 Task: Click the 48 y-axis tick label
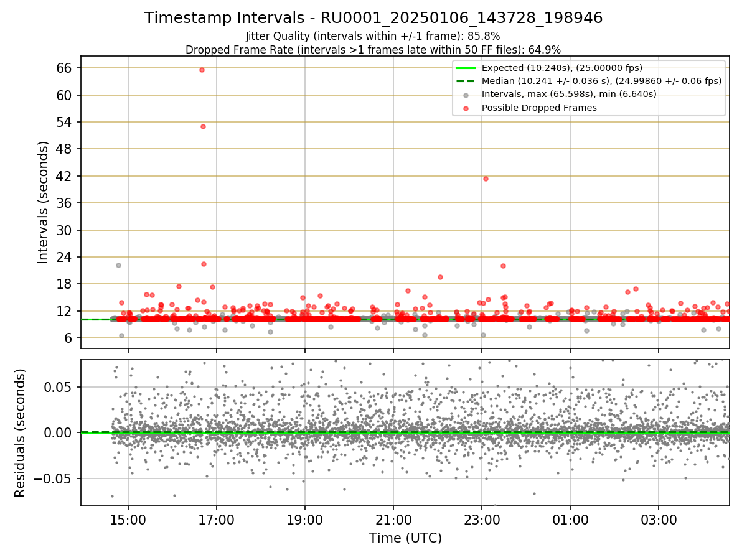click(65, 149)
